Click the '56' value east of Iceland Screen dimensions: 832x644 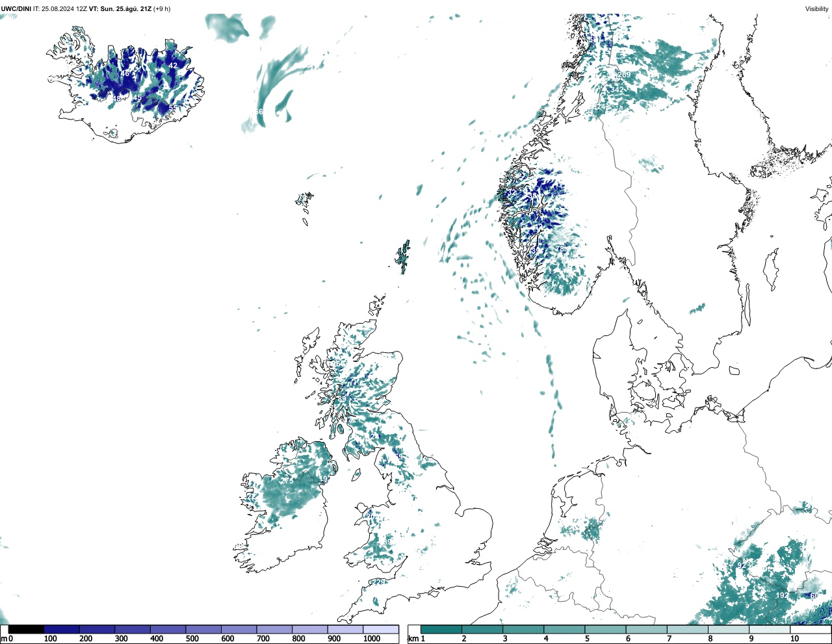(x=259, y=112)
